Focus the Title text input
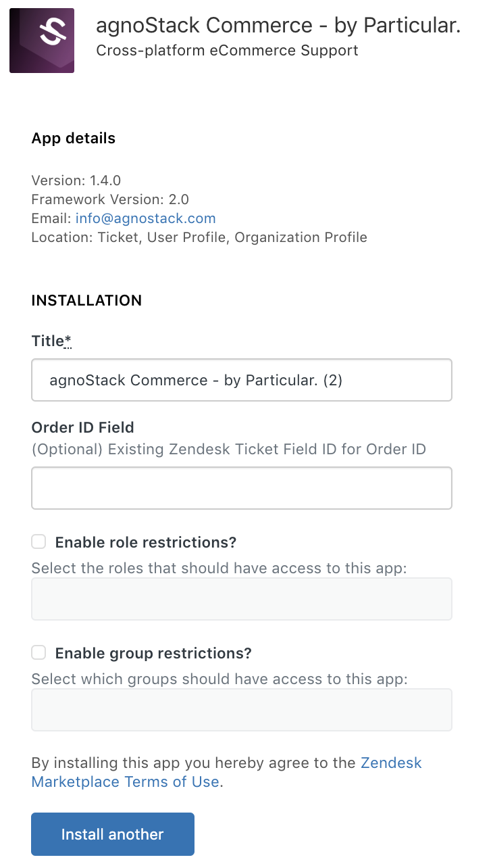This screenshot has height=868, width=493. click(x=242, y=380)
